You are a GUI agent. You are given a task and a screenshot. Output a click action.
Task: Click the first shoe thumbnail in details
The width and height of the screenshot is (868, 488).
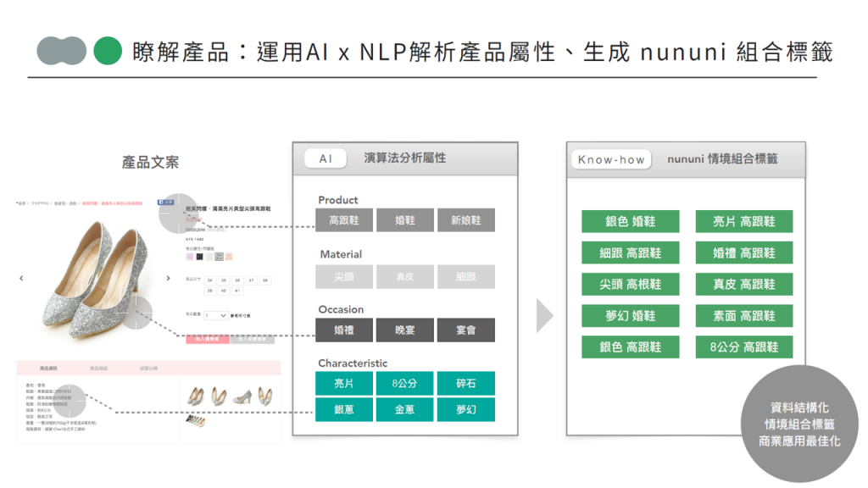pos(196,396)
